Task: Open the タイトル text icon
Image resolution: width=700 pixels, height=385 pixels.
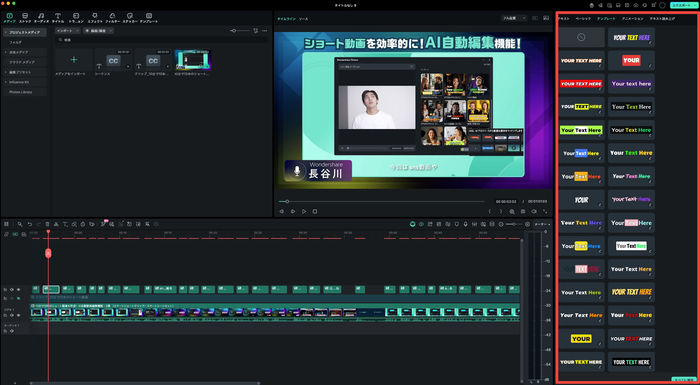Action: [58, 16]
